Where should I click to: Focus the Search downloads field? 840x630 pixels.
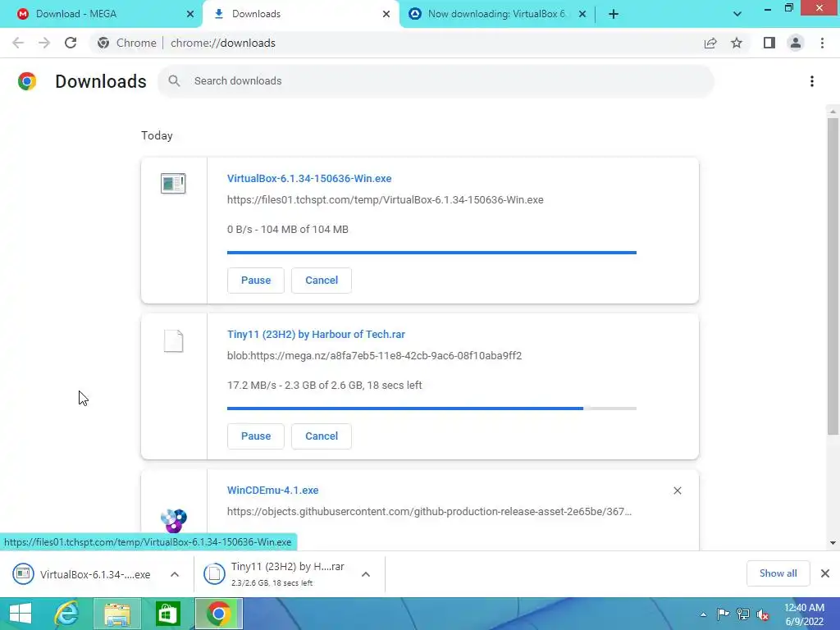tap(436, 81)
